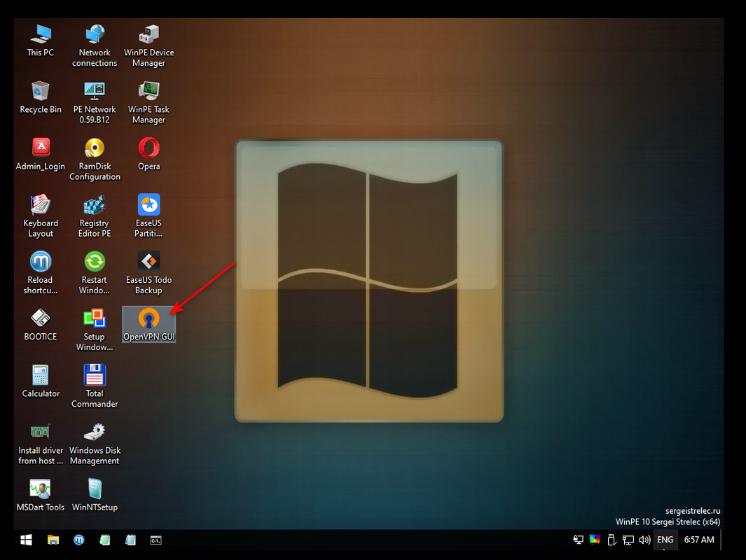Open the WinNTSetup icon
The image size is (746, 560).
pyautogui.click(x=95, y=496)
